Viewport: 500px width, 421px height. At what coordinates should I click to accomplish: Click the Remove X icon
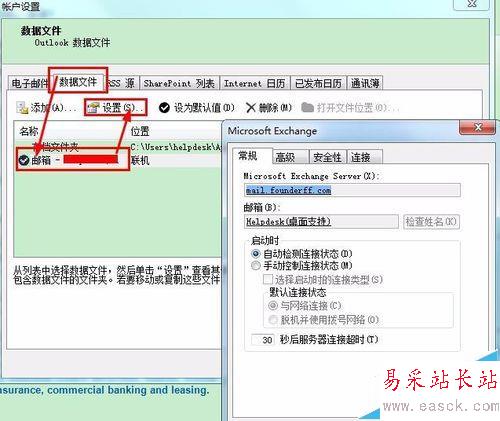[x=251, y=108]
